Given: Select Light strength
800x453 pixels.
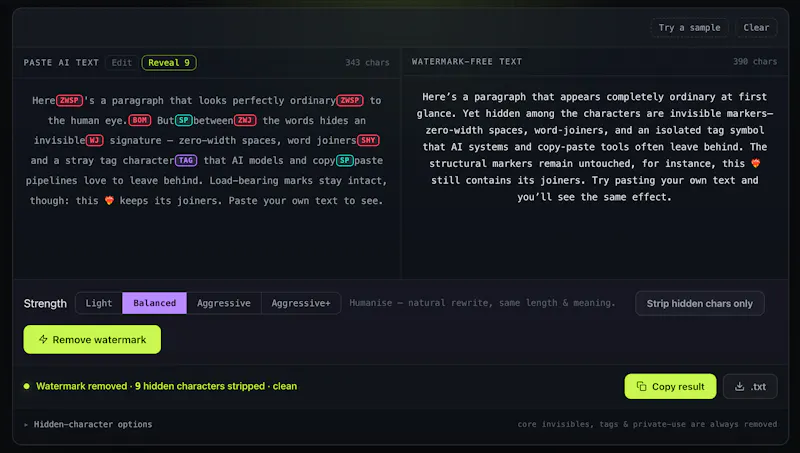Looking at the screenshot, I should (x=98, y=303).
